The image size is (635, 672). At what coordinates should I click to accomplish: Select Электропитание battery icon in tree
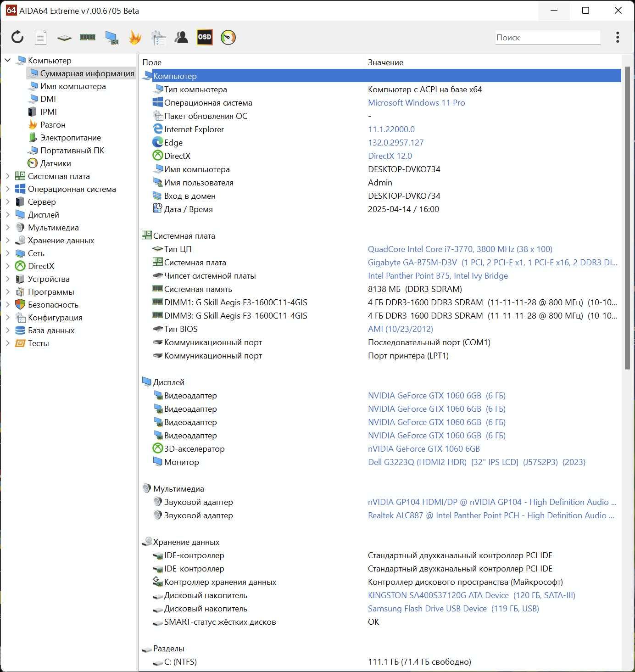click(x=33, y=137)
